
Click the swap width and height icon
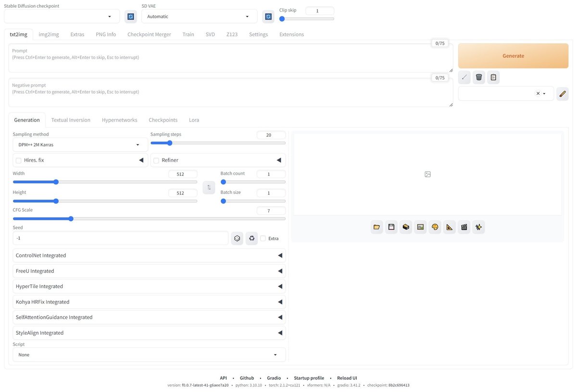tap(209, 187)
